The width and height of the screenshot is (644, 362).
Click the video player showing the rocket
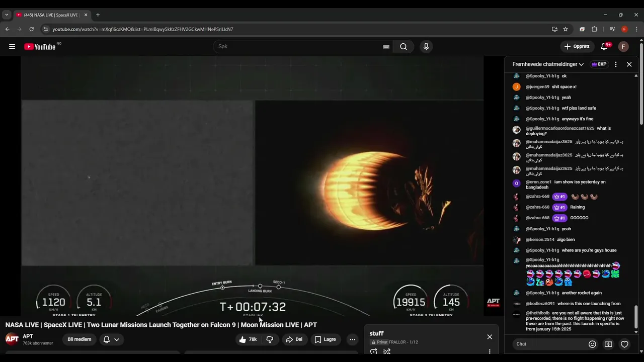[252, 186]
